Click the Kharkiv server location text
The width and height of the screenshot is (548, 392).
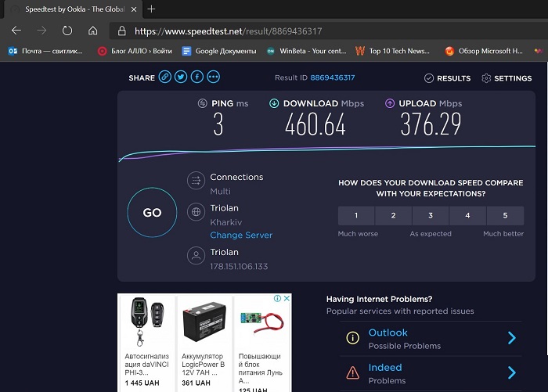point(225,222)
